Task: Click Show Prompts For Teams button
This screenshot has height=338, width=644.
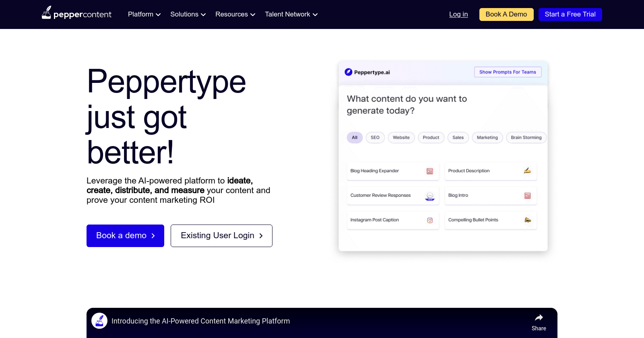Action: [508, 72]
